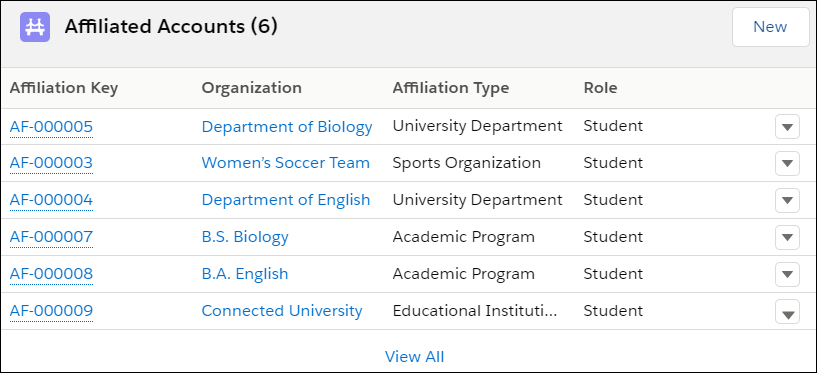Open Department of Biology organization

(x=287, y=127)
